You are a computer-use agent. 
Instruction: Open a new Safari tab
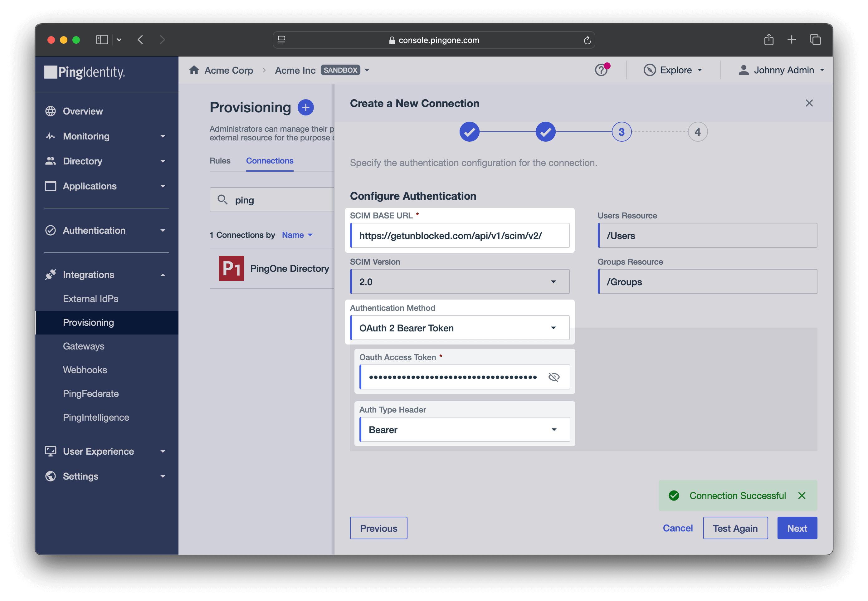point(792,40)
